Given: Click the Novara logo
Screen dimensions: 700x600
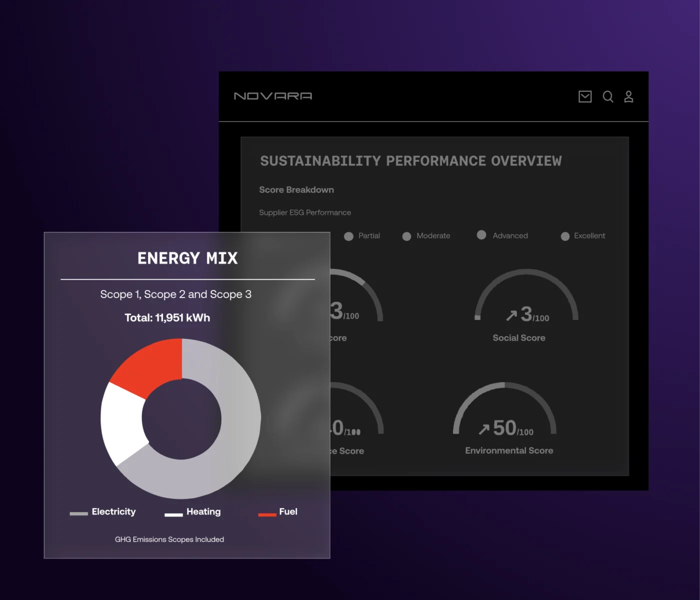Looking at the screenshot, I should point(273,96).
